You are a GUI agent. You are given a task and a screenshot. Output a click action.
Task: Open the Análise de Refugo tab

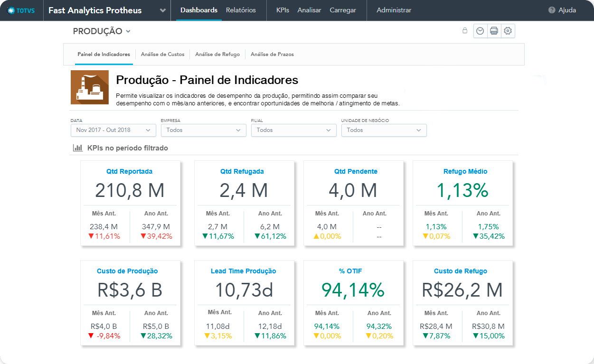pyautogui.click(x=217, y=55)
